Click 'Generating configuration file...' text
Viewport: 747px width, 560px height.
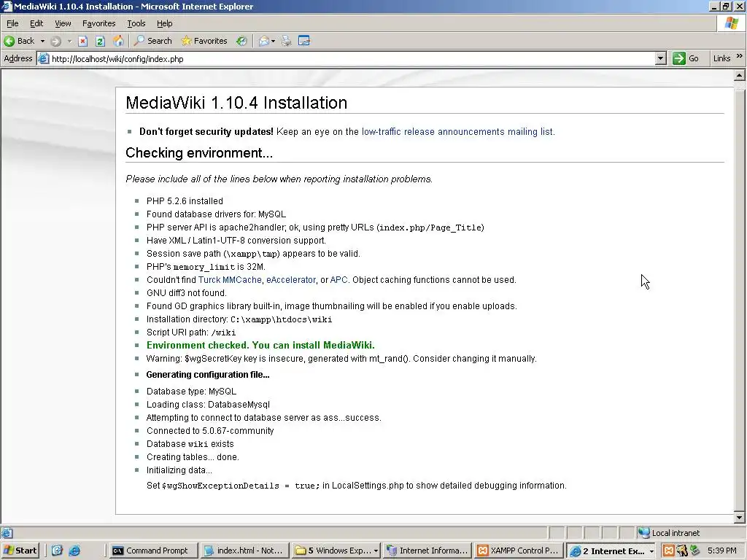[208, 375]
